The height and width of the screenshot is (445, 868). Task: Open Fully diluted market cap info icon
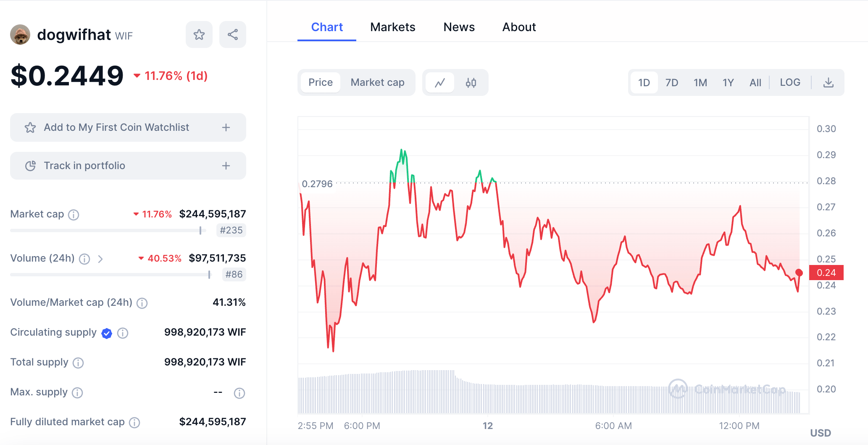pos(134,423)
